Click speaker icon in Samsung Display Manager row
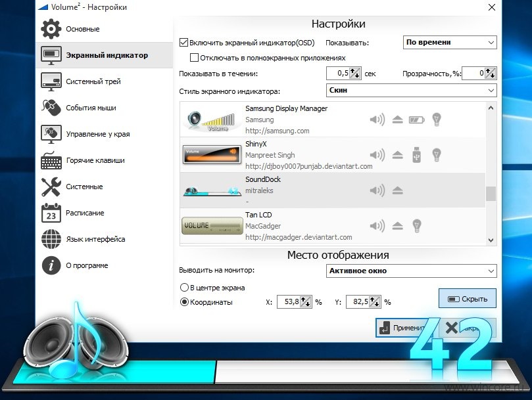This screenshot has height=400, width=532. pyautogui.click(x=377, y=120)
